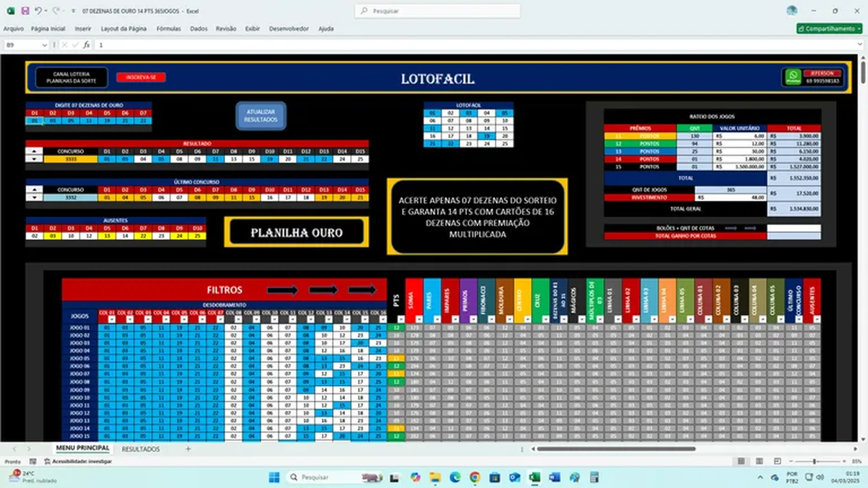Click the formula bar confirm checkmark icon
This screenshot has height=488, width=868.
[x=75, y=45]
